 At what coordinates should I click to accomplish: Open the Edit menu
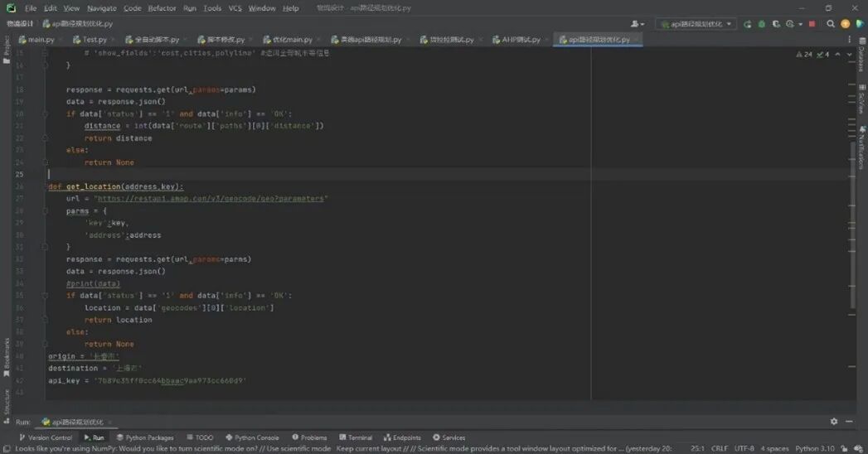tap(51, 8)
